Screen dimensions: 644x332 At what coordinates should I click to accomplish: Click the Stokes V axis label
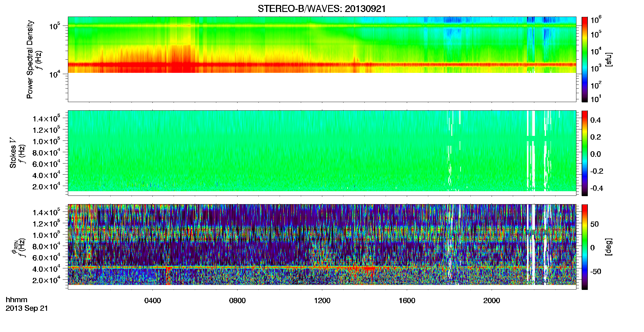point(13,153)
